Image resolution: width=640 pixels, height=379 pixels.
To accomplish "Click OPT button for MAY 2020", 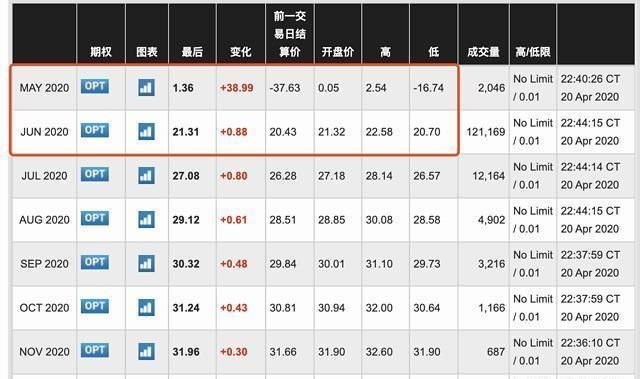I will (x=95, y=86).
